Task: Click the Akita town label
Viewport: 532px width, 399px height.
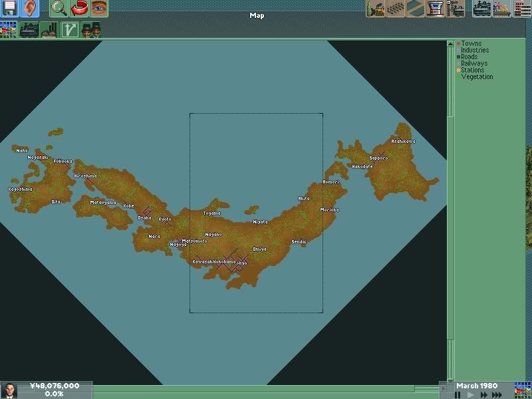Action: tap(304, 198)
